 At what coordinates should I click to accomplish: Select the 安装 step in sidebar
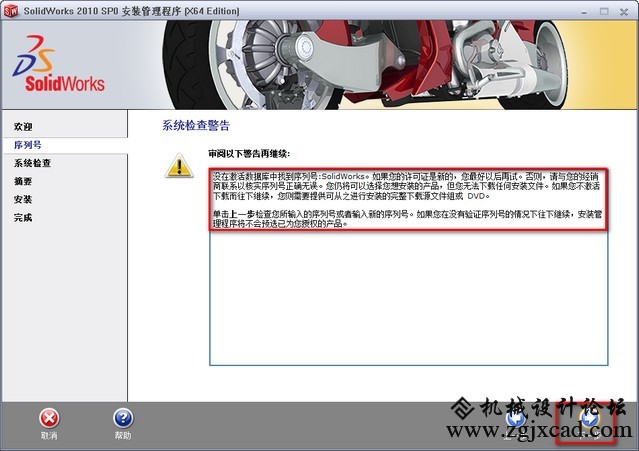[x=23, y=199]
